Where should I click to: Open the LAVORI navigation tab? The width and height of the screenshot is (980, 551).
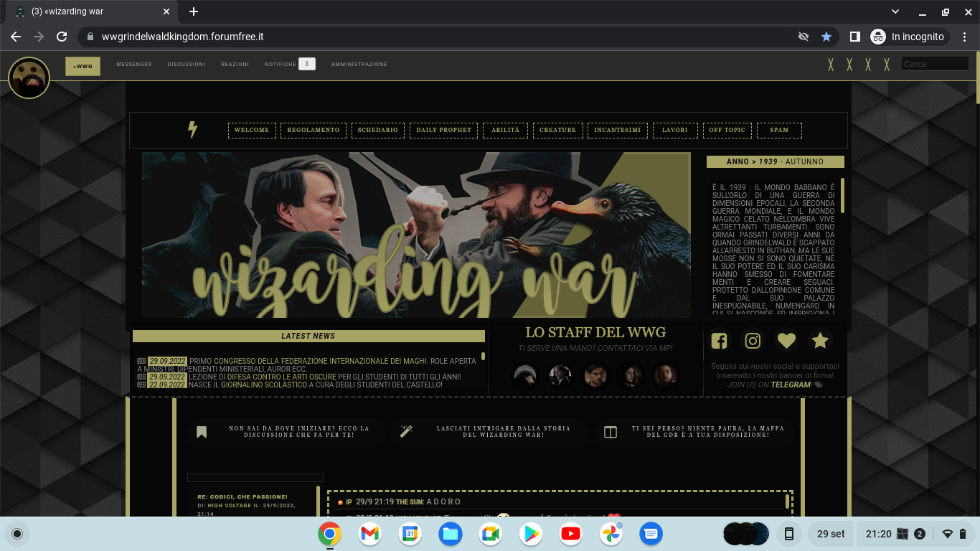[x=675, y=130]
